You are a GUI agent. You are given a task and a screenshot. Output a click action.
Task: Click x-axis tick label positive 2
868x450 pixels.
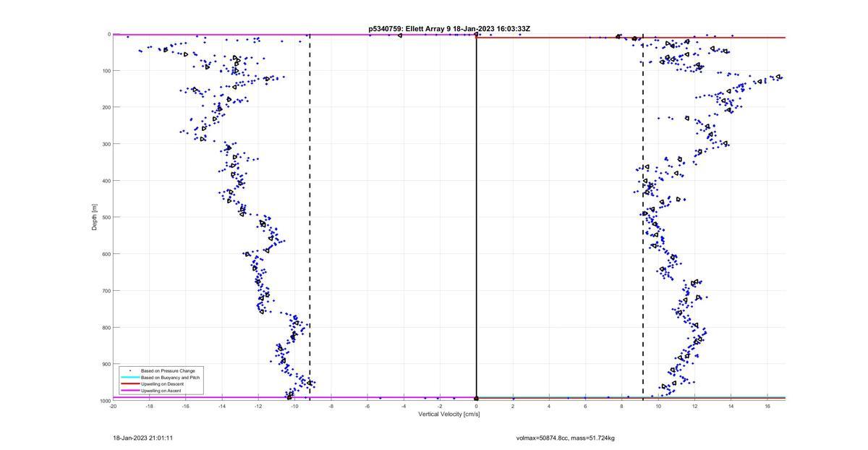pos(513,406)
